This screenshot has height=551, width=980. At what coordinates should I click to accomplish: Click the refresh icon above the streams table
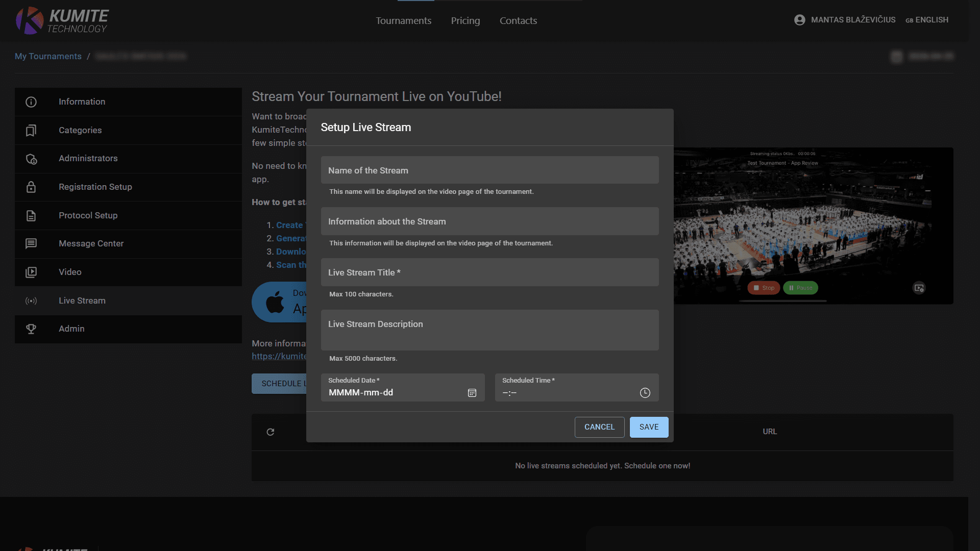coord(271,432)
